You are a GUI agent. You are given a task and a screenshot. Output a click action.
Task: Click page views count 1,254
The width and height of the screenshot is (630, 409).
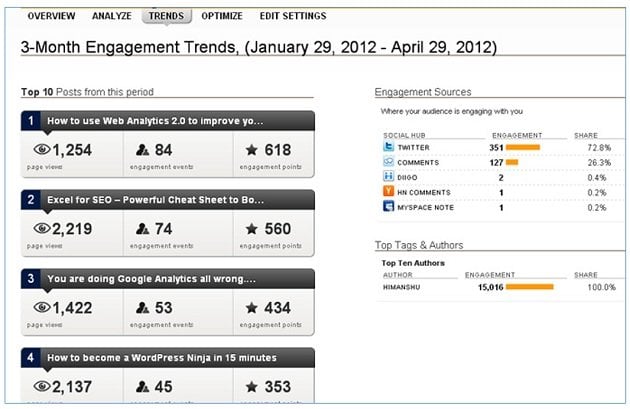point(72,150)
